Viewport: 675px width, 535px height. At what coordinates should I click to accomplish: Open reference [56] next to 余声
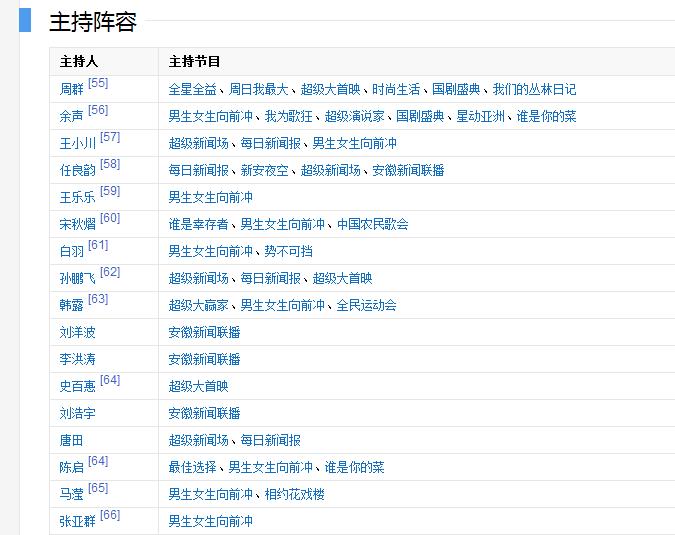pyautogui.click(x=98, y=110)
